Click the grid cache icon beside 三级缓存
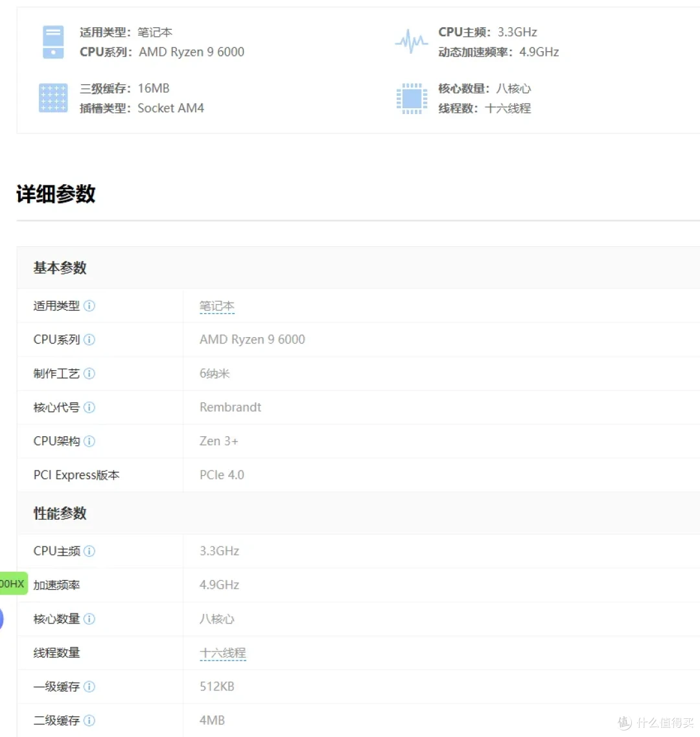The image size is (700, 737). point(53,98)
